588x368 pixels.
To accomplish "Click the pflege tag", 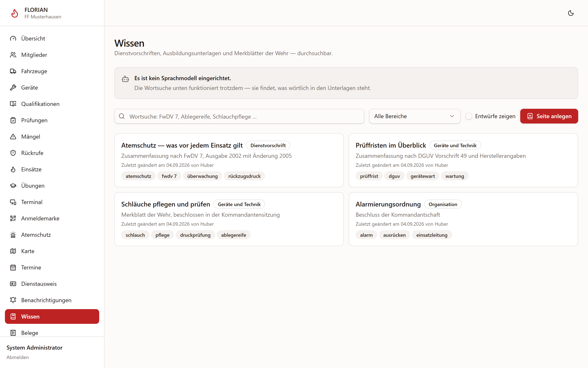I will pos(162,235).
